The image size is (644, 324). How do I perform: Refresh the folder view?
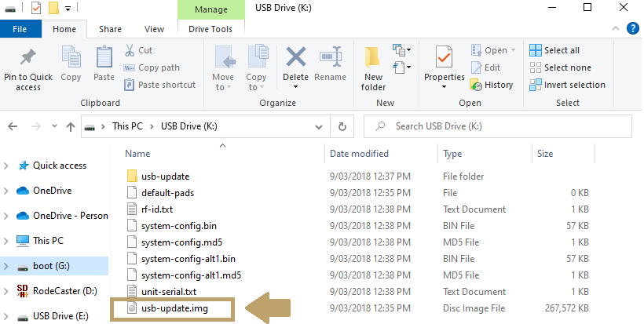342,127
